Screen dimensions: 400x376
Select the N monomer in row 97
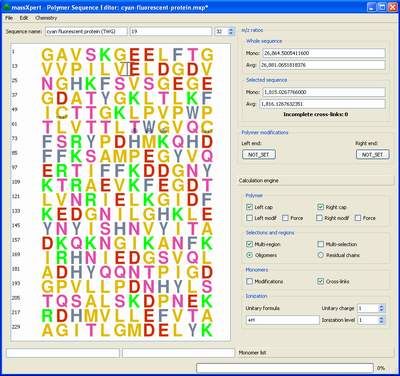coord(192,171)
